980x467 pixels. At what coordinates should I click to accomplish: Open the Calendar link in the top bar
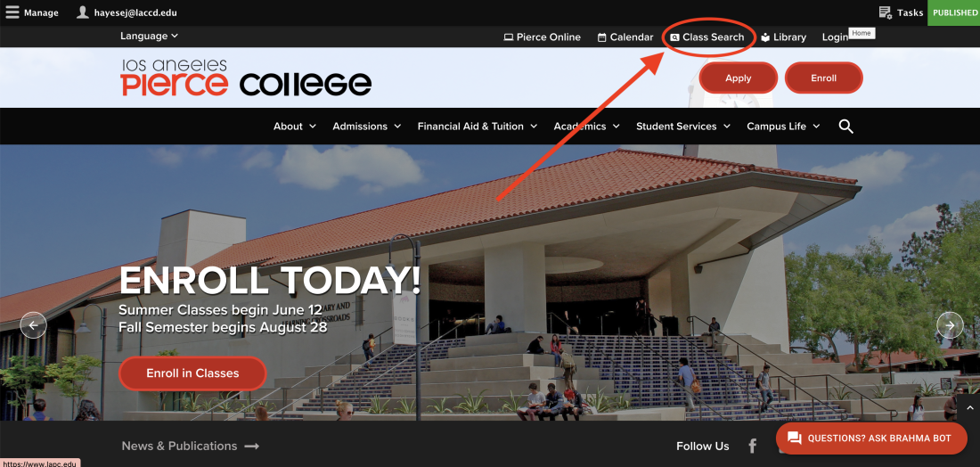point(625,37)
